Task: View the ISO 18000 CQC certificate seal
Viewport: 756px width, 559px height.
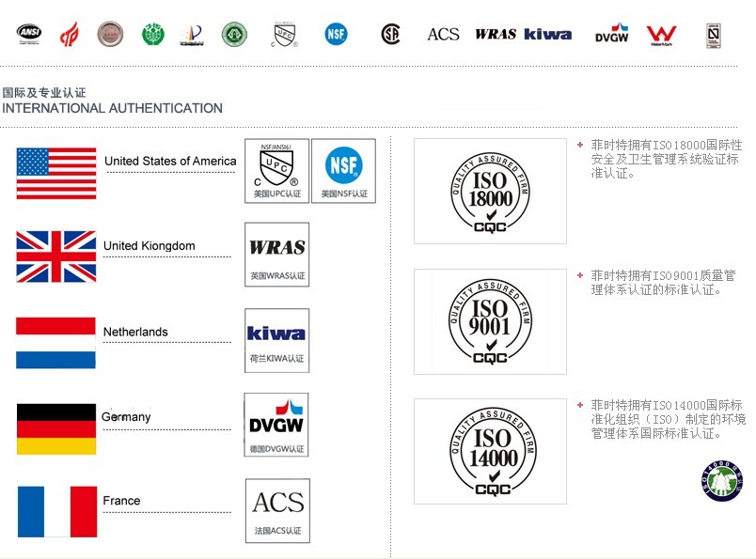Action: click(490, 192)
